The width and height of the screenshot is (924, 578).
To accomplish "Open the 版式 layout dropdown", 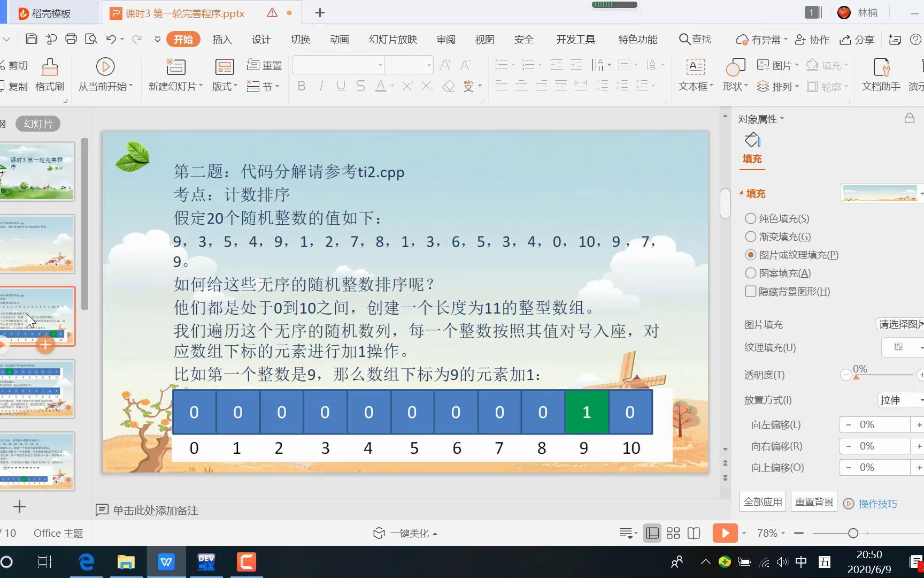I will [x=224, y=86].
